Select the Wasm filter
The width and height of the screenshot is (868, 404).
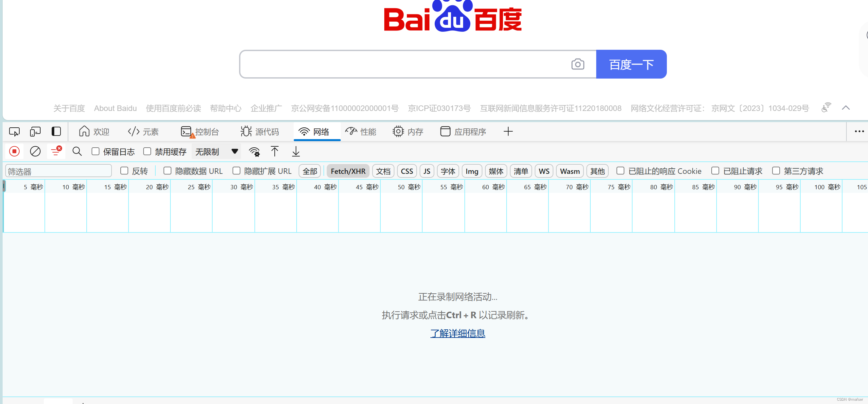tap(570, 171)
